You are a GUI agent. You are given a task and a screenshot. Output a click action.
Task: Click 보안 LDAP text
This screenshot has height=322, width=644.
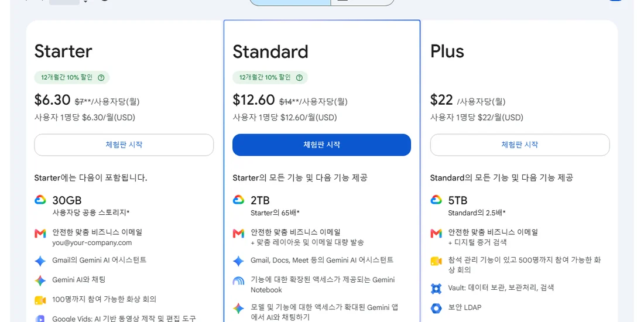[x=464, y=307]
